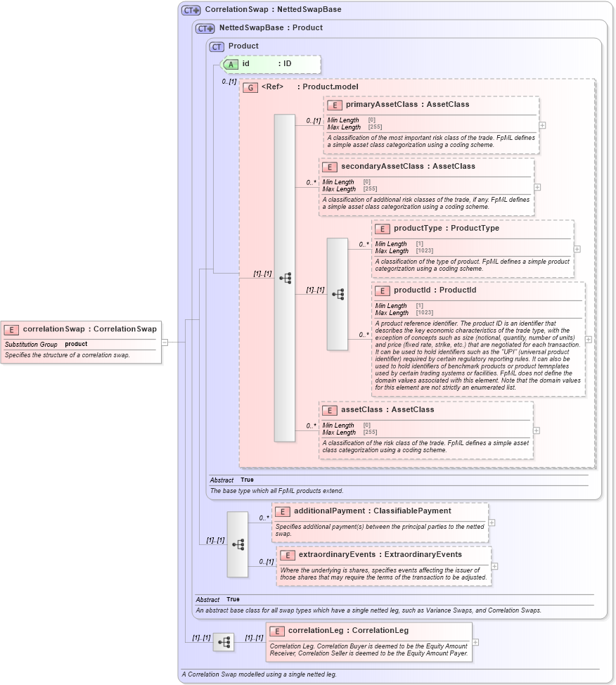The height and width of the screenshot is (685, 616).
Task: Collapse the minus box beside correlationSwap
Action: (164, 344)
